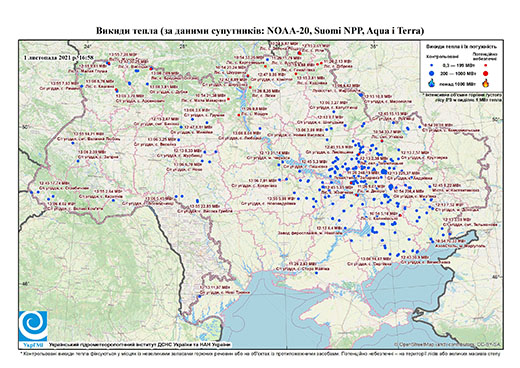Click the UkrGMI institute credit text
Screen dimensions: 520x368
pyautogui.click(x=140, y=345)
